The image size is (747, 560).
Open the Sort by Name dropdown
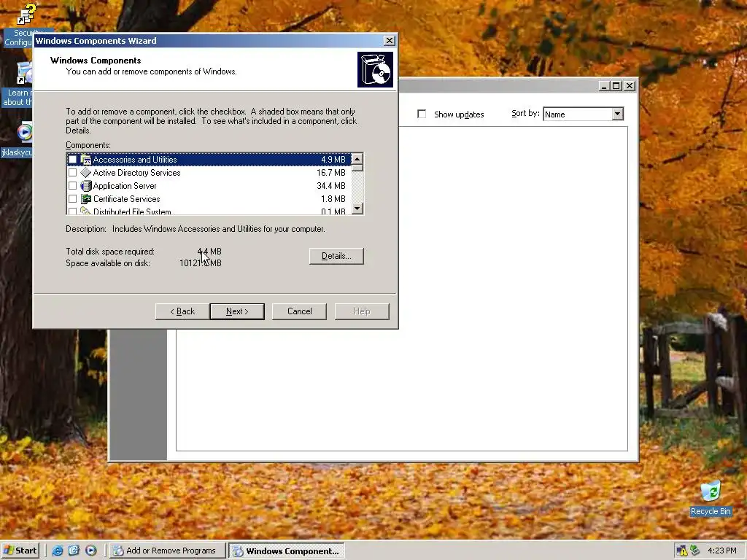click(617, 114)
